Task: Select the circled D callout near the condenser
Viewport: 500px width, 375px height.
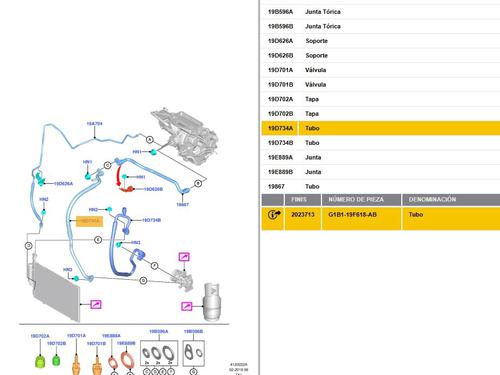Action: [29, 246]
